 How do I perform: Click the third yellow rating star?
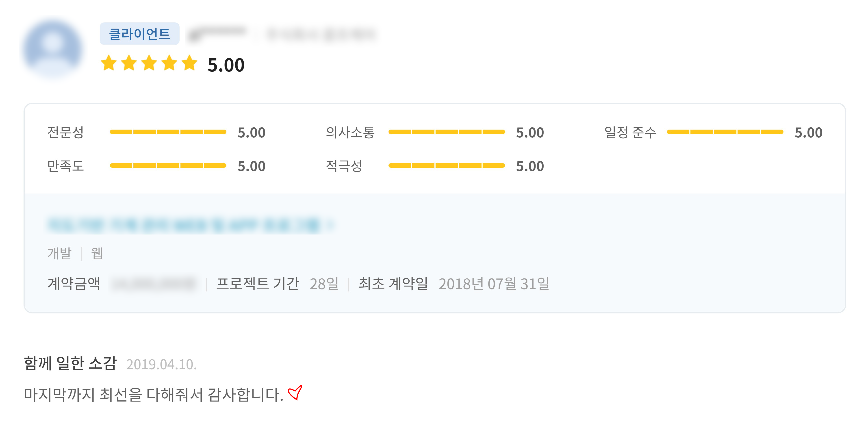click(149, 63)
